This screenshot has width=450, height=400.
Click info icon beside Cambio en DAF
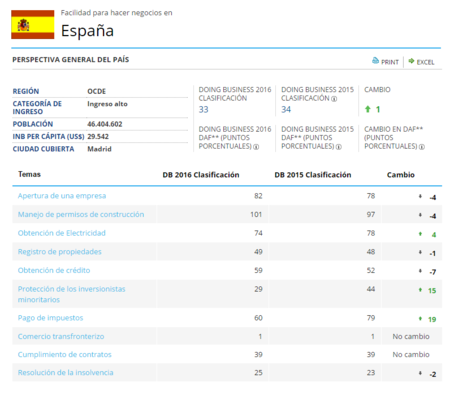click(x=422, y=147)
